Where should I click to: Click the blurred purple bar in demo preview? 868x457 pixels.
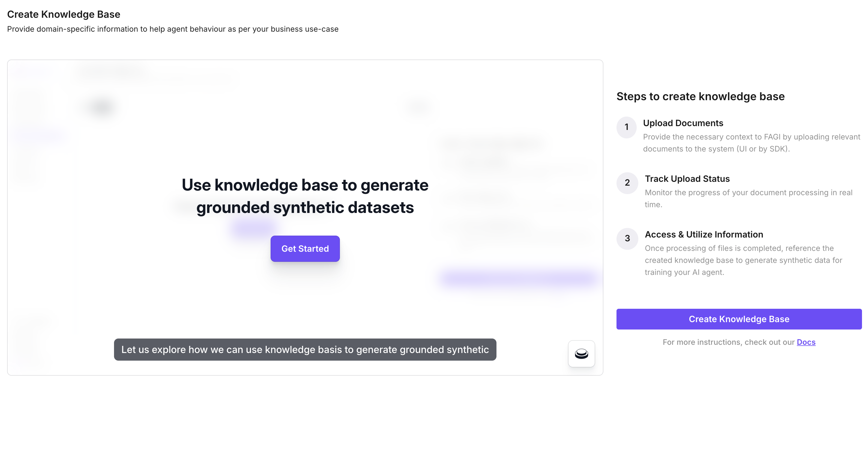tap(517, 278)
